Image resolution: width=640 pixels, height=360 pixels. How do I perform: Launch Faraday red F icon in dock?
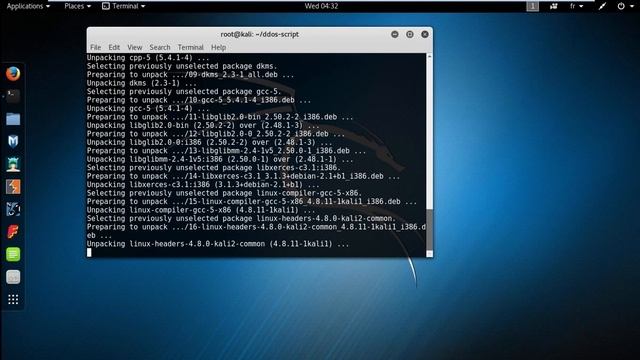(13, 232)
